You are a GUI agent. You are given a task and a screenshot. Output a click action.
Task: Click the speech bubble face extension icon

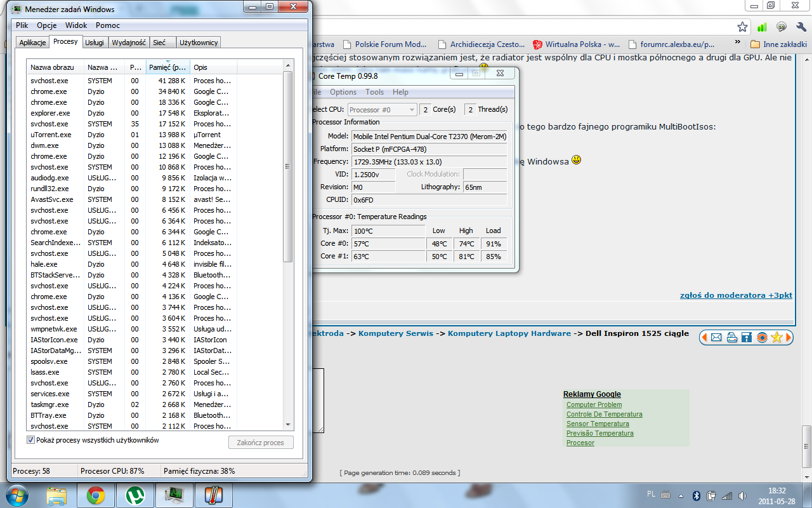782,27
